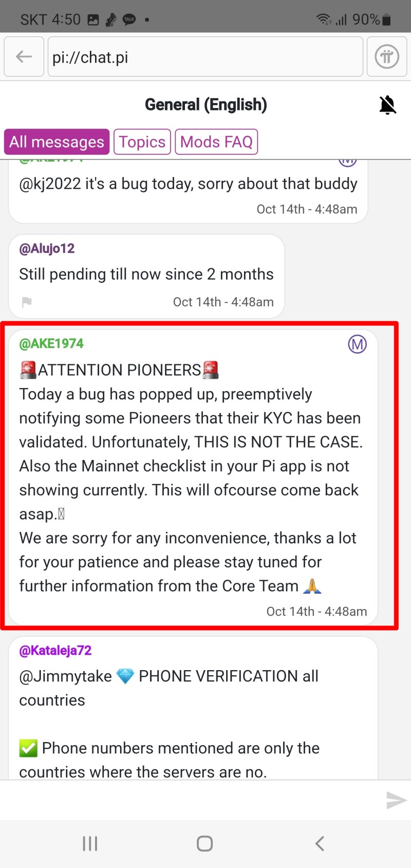Click the pi://chat.pi address bar
This screenshot has width=411, height=868.
click(206, 57)
